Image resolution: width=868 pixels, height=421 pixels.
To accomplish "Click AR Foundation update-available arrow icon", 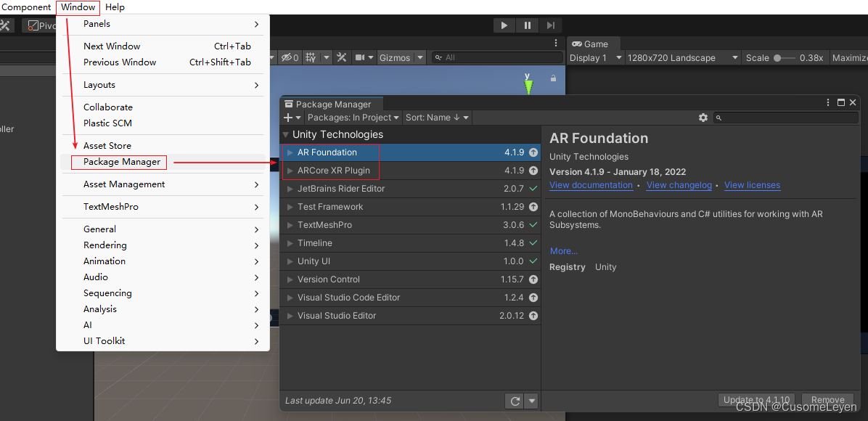I will tap(533, 152).
